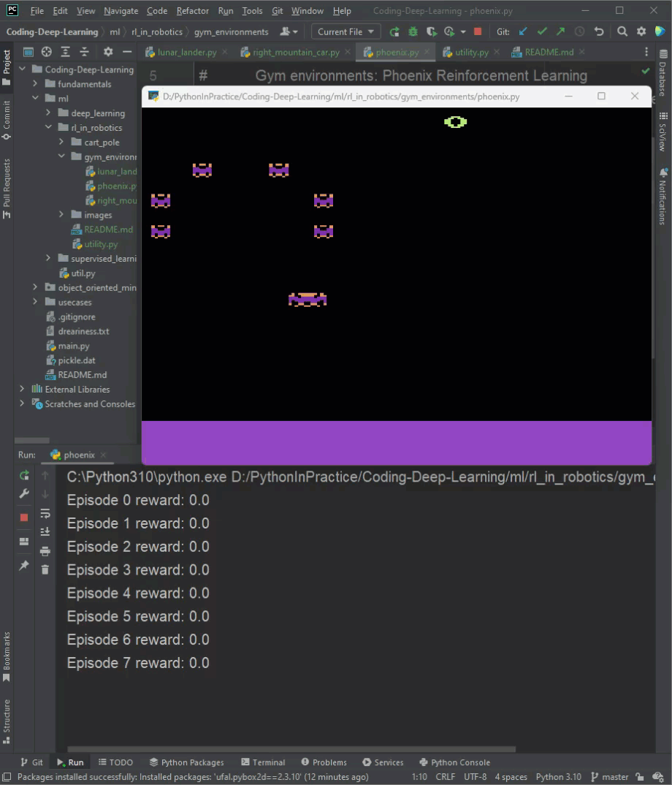Viewport: 672px width, 785px height.
Task: Open SciView tool window
Action: 663,131
